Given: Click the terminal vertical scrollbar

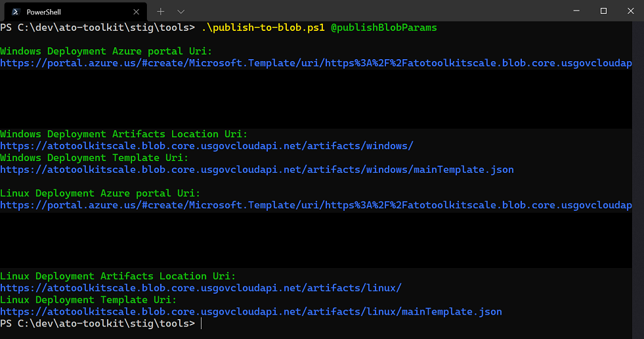Looking at the screenshot, I should click(638, 180).
